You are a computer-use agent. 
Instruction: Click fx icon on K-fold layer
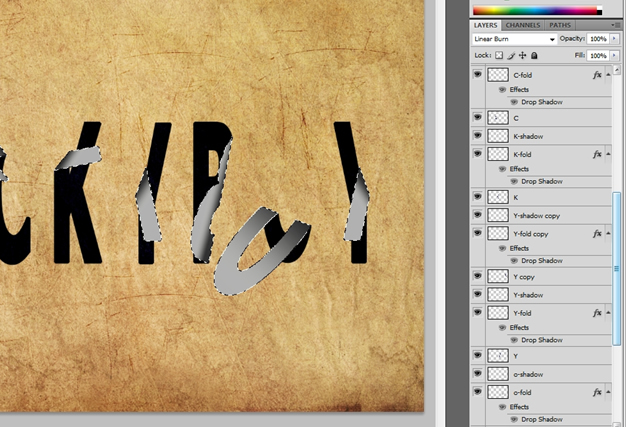pos(597,154)
